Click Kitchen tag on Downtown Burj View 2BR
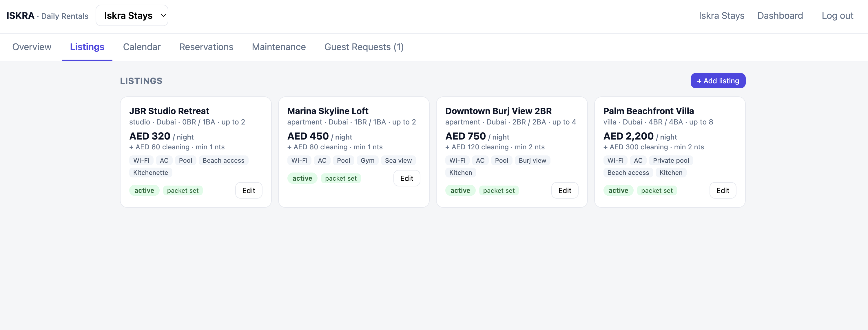 pos(461,173)
